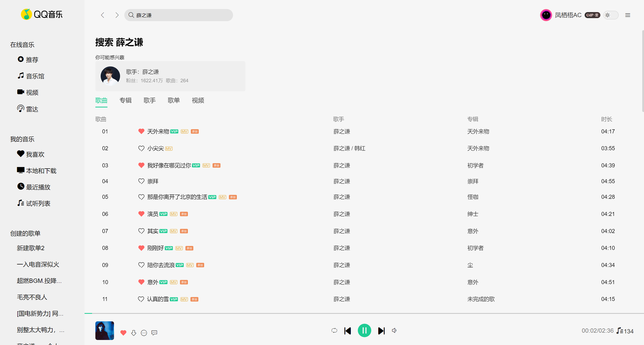Navigate back with the left chevron
The width and height of the screenshot is (644, 345).
coord(102,15)
